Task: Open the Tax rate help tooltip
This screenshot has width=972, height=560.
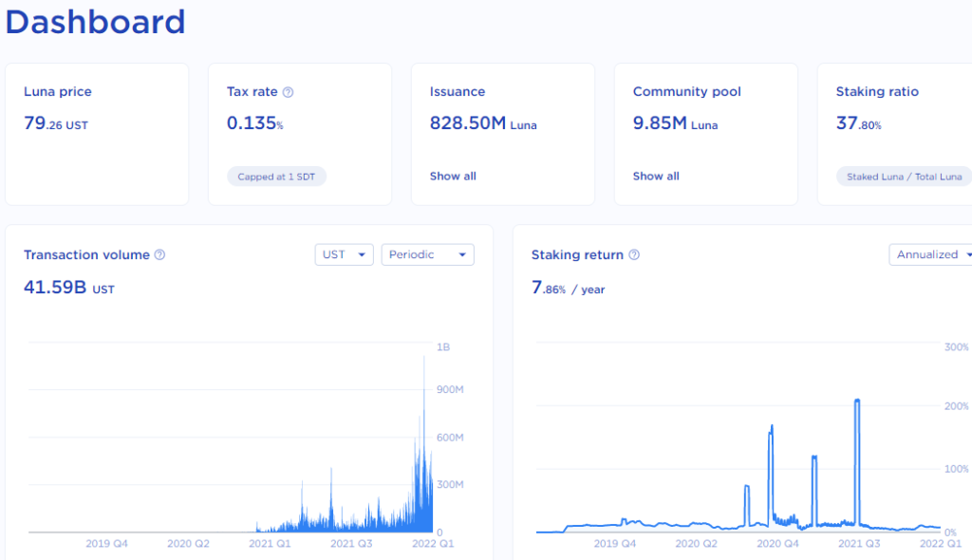Action: coord(290,91)
